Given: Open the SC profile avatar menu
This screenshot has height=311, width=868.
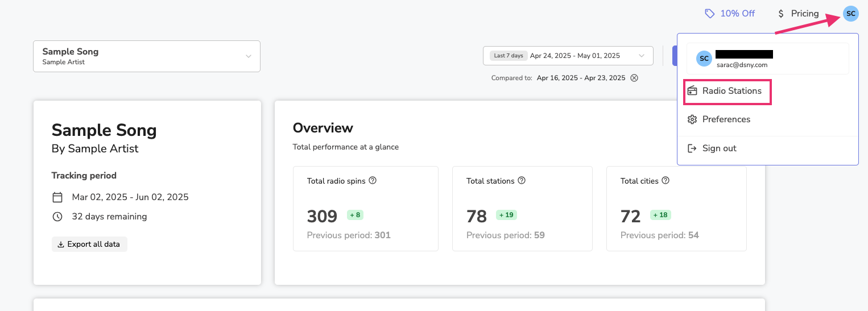Looking at the screenshot, I should click(x=850, y=14).
